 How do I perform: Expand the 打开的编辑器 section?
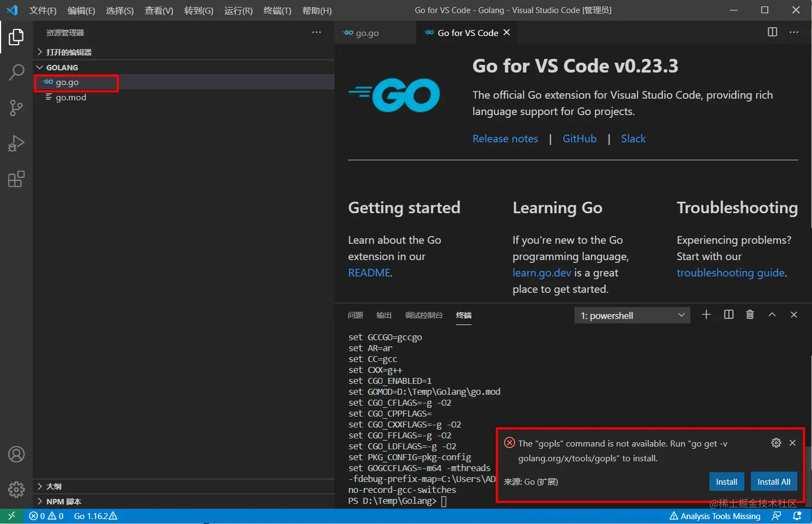(x=183, y=52)
